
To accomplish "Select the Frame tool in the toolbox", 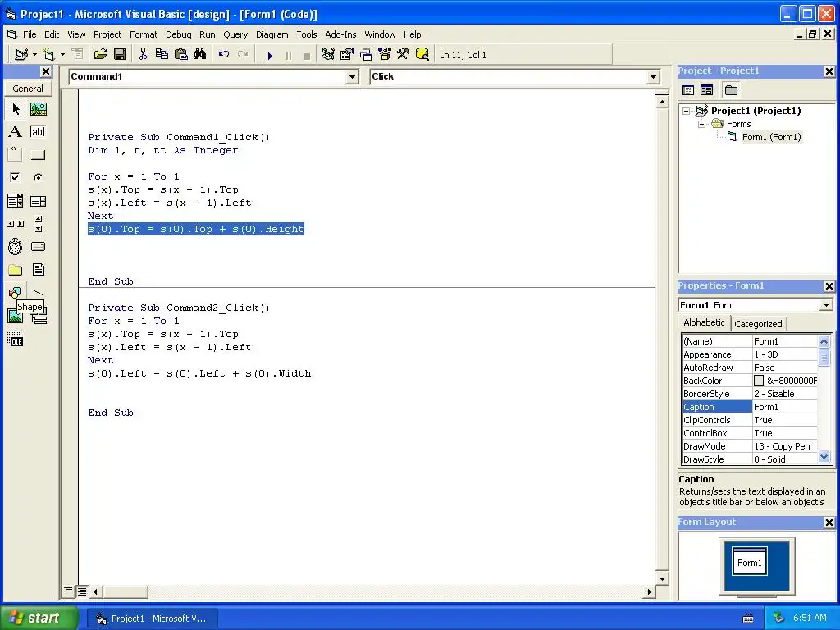I will (16, 155).
